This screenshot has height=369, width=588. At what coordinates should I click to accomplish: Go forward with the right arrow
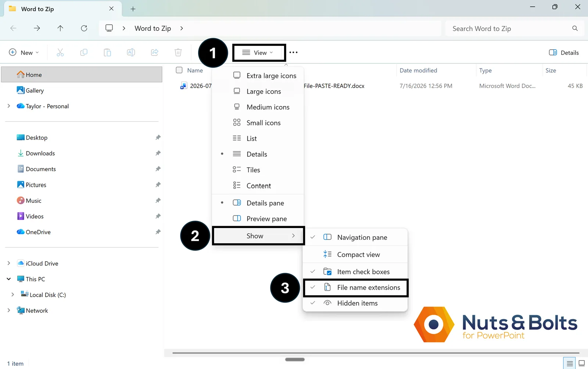[x=37, y=28]
